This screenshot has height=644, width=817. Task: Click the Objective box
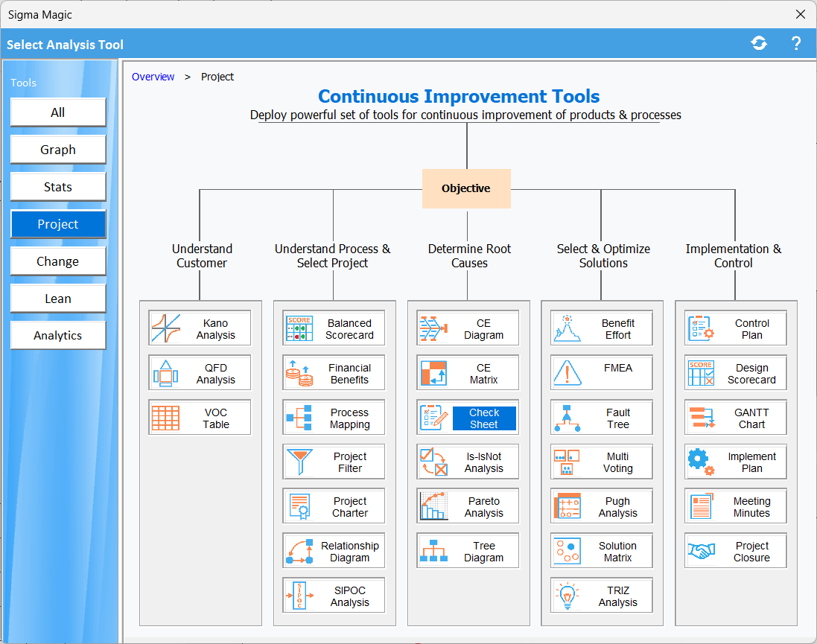[x=466, y=188]
